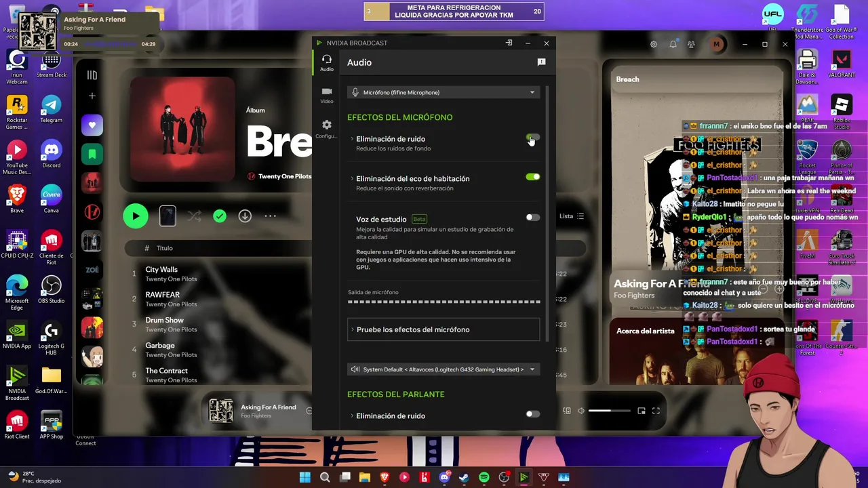The width and height of the screenshot is (868, 488).
Task: Open the Video tab in NVIDIA Broadcast
Action: tap(327, 95)
